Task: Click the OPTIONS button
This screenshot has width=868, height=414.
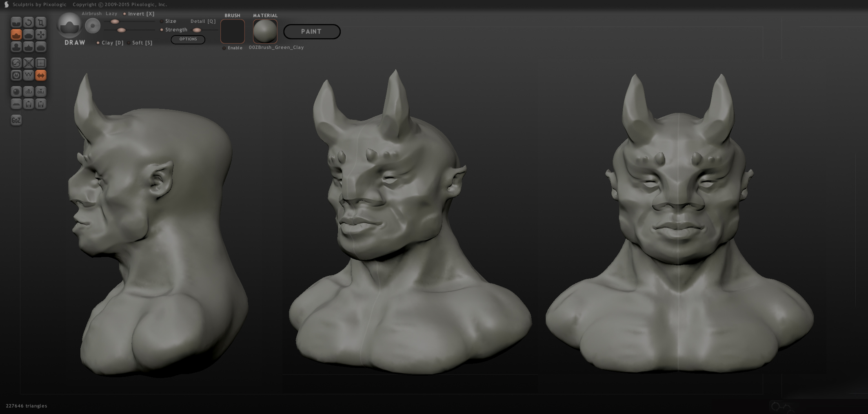Action: point(188,39)
